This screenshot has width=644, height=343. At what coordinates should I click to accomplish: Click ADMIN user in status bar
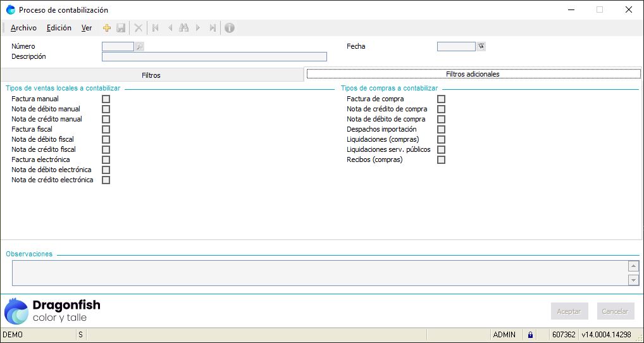click(504, 335)
